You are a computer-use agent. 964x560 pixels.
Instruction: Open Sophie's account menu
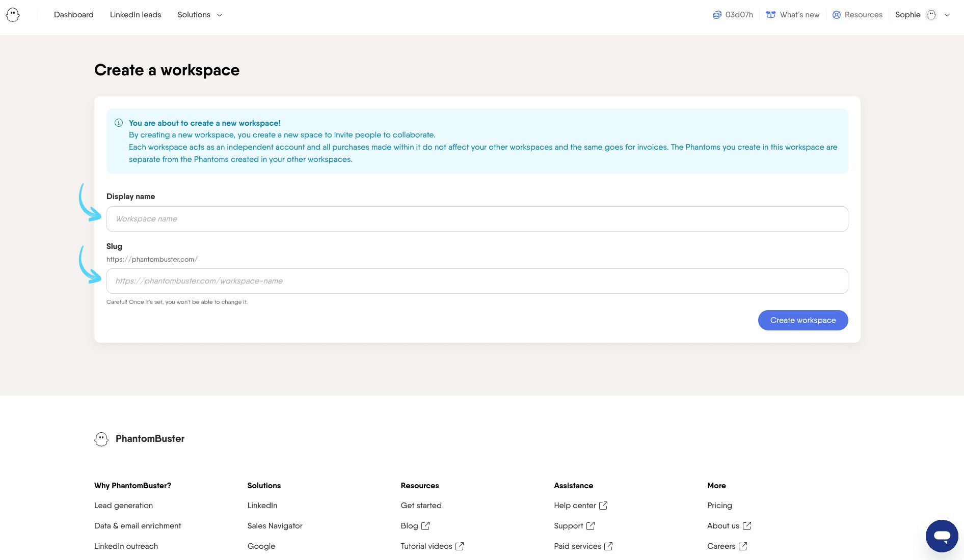coord(907,15)
